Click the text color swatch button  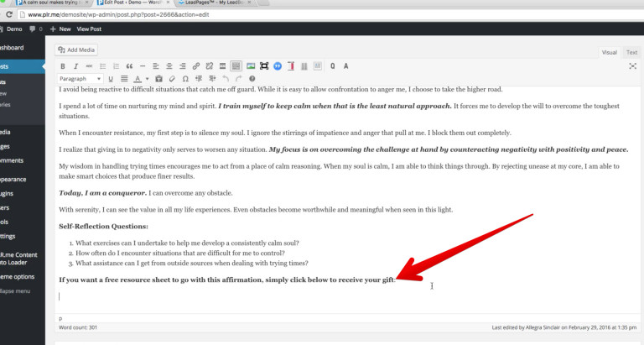click(x=138, y=79)
